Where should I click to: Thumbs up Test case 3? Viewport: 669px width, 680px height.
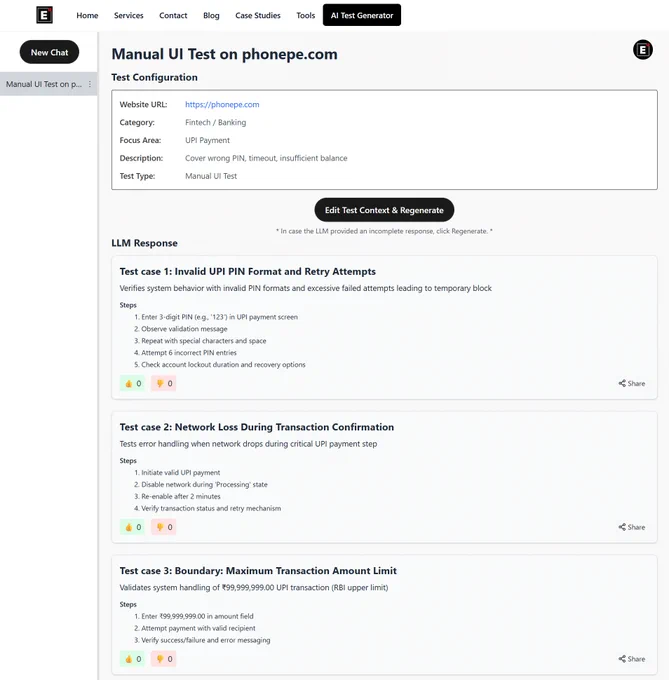click(133, 659)
